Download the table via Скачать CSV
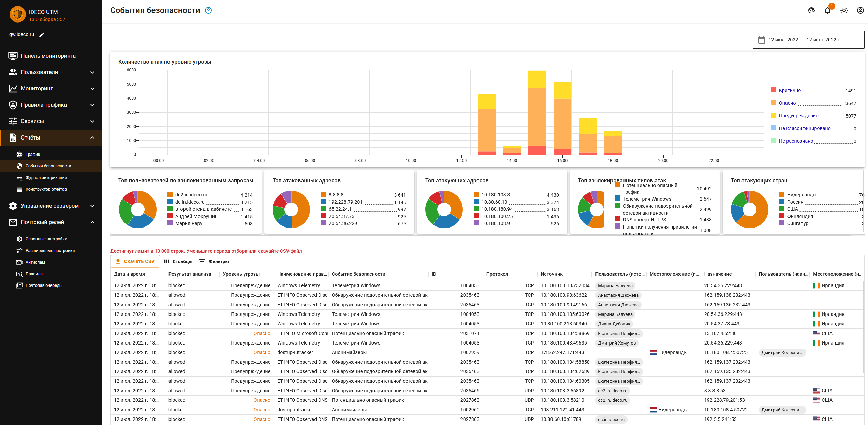This screenshot has width=868, height=425. (x=135, y=261)
